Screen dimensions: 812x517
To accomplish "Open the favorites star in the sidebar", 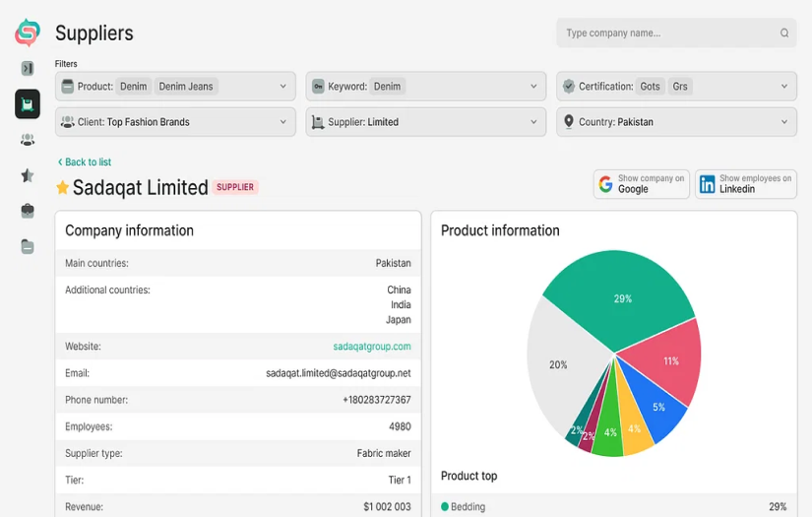I will click(28, 175).
